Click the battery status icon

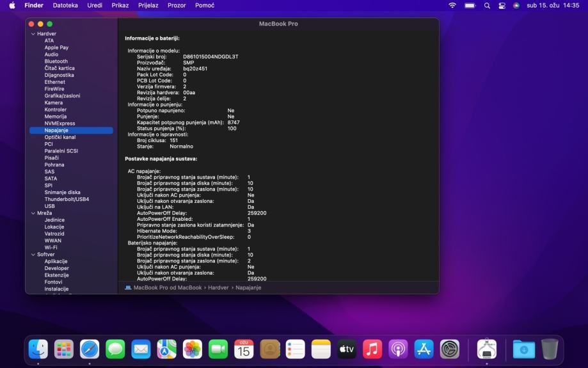[x=470, y=5]
